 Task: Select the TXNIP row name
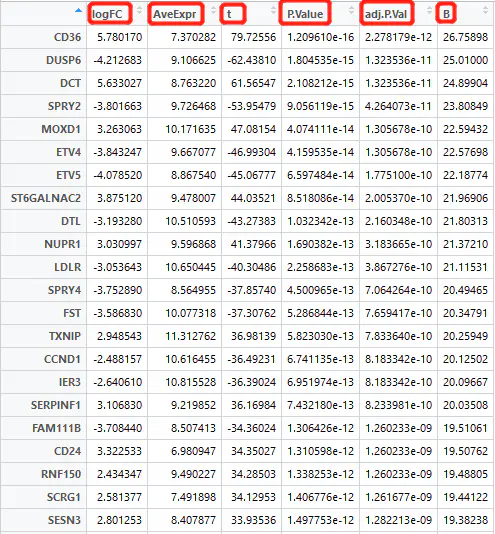click(65, 336)
